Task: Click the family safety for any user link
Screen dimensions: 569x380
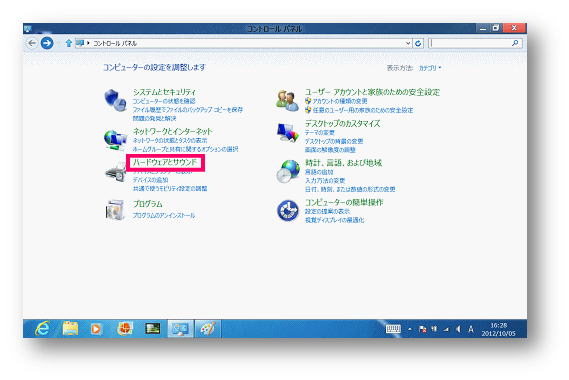Action: (x=363, y=110)
